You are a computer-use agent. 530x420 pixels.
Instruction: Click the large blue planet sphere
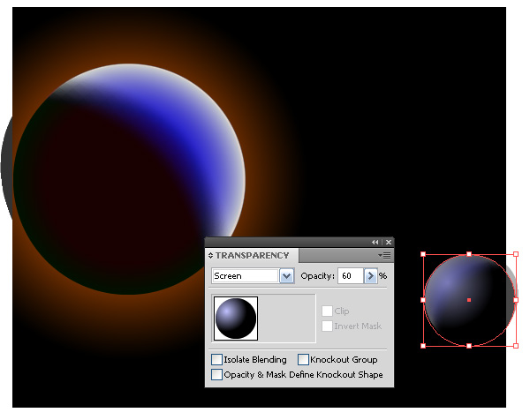129,179
